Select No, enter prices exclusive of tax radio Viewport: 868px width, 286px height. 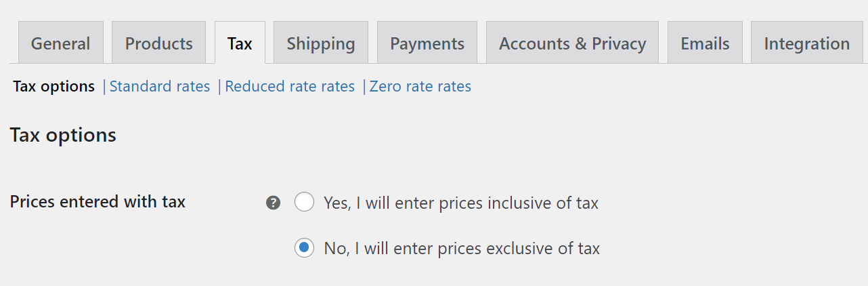tap(304, 248)
